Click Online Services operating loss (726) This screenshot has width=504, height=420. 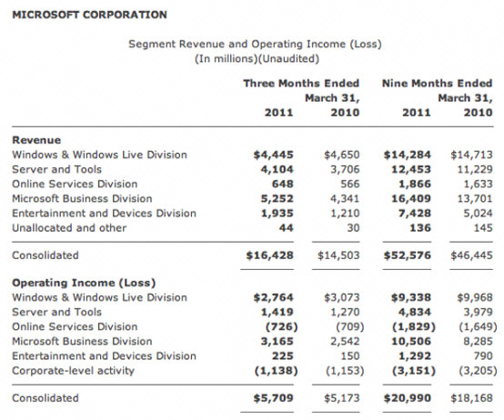(282, 327)
